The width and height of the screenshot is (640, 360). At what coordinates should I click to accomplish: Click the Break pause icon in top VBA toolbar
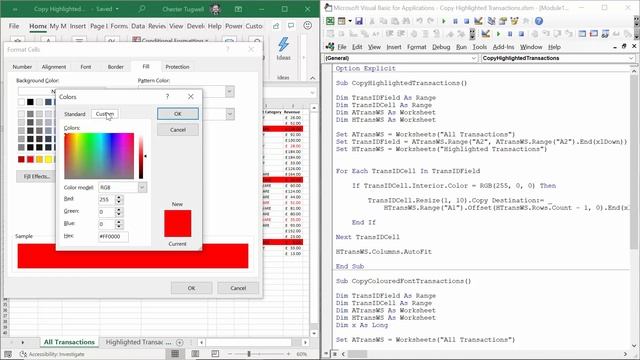pos(455,21)
